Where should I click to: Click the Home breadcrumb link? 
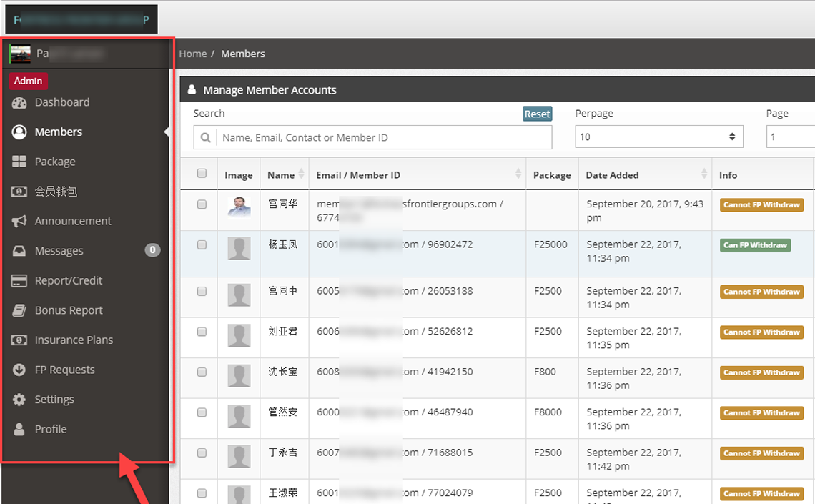[193, 54]
